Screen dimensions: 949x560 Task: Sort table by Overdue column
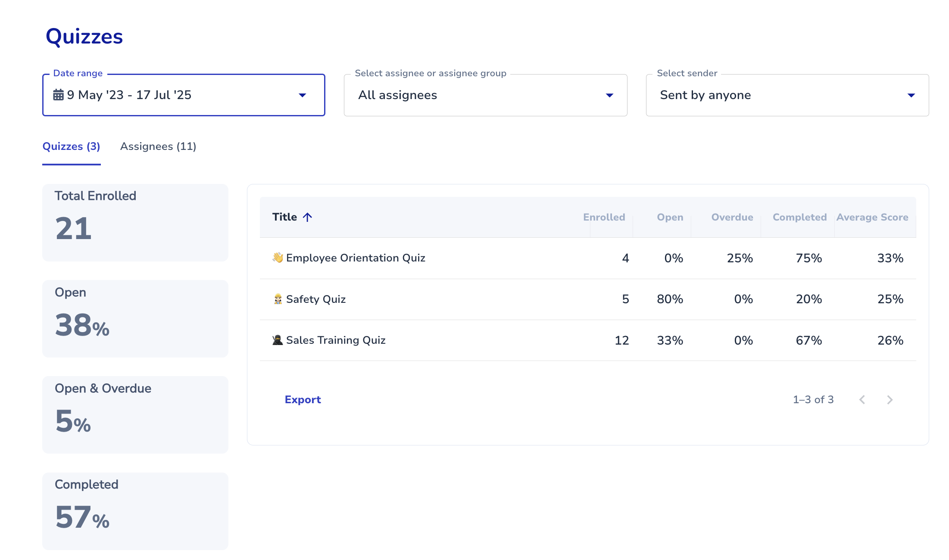point(732,217)
